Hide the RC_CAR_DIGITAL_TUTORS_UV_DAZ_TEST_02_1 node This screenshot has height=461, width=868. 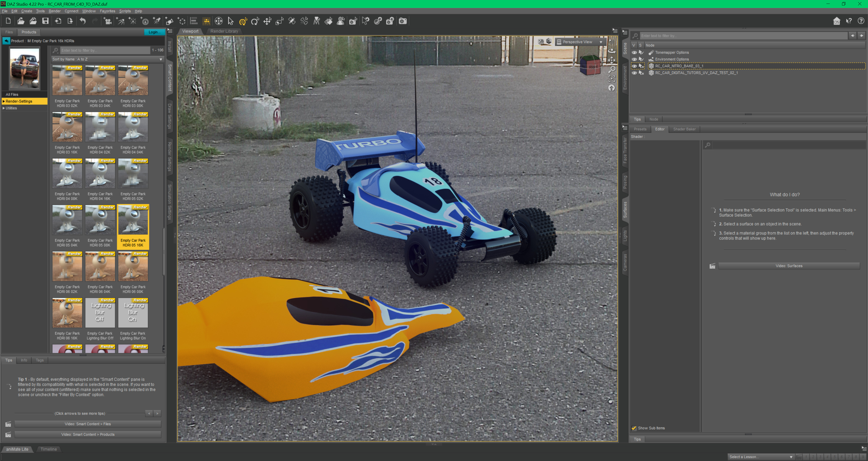click(634, 73)
